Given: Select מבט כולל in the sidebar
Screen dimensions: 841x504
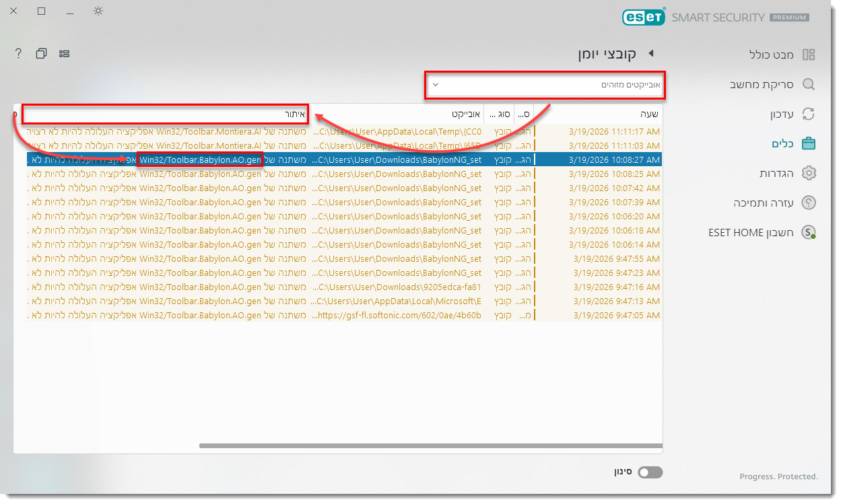Looking at the screenshot, I should click(x=772, y=55).
